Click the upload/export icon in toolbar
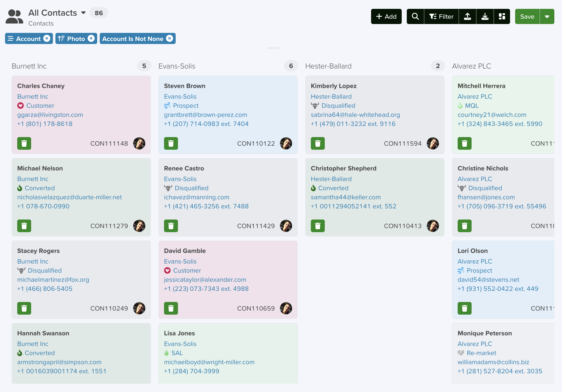The height and width of the screenshot is (392, 566). pos(468,16)
